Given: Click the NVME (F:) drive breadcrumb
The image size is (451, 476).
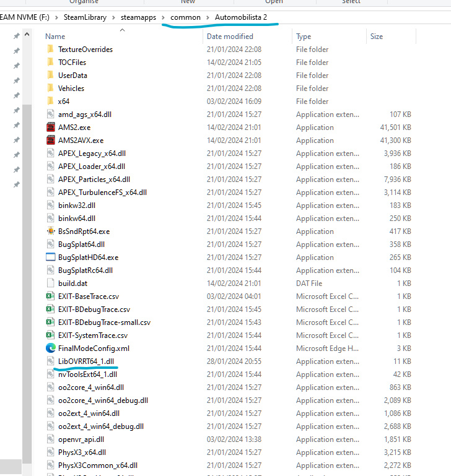Looking at the screenshot, I should point(25,17).
